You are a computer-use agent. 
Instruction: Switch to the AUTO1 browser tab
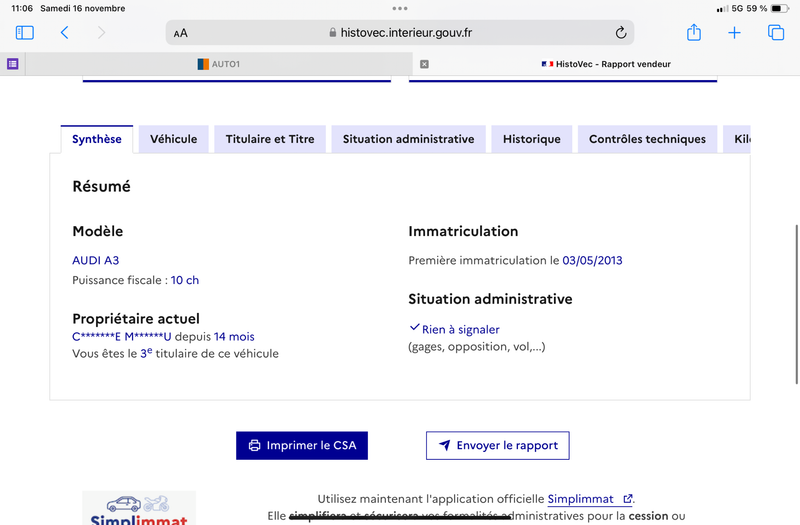pos(218,64)
